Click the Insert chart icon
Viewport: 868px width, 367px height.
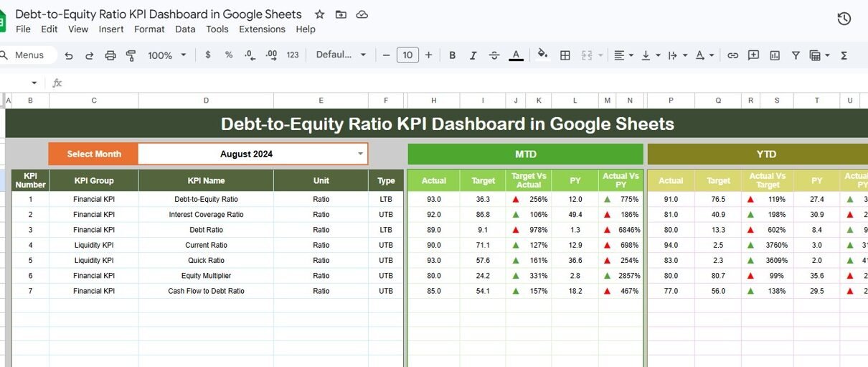pyautogui.click(x=775, y=55)
